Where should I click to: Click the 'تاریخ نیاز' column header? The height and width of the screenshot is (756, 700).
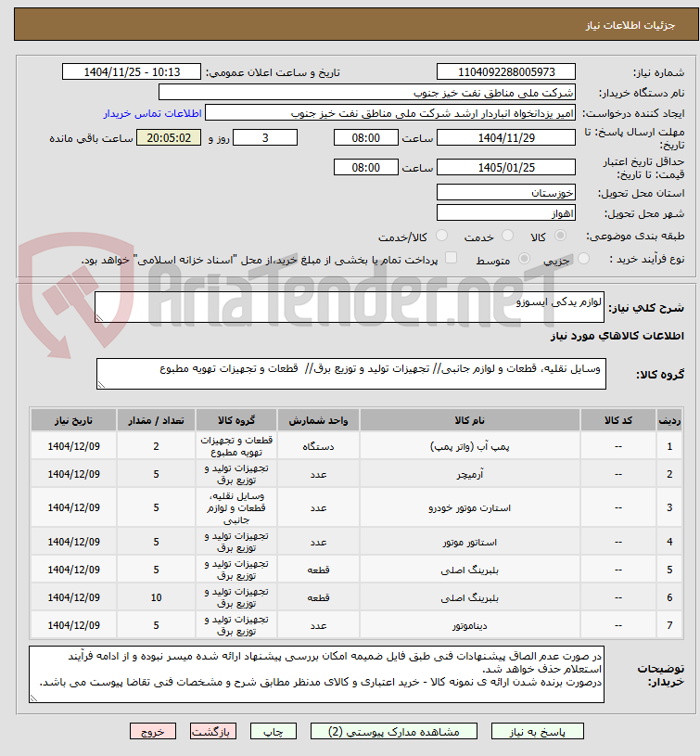point(74,420)
